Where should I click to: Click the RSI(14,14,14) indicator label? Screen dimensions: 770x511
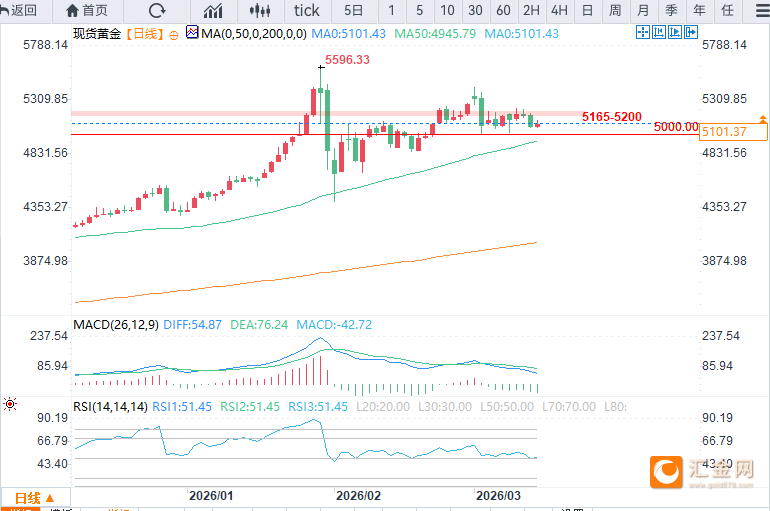[x=110, y=407]
